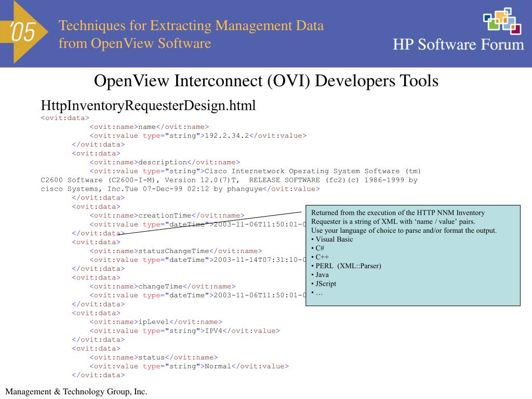Select the "from OpenView Software" header line

(x=135, y=44)
